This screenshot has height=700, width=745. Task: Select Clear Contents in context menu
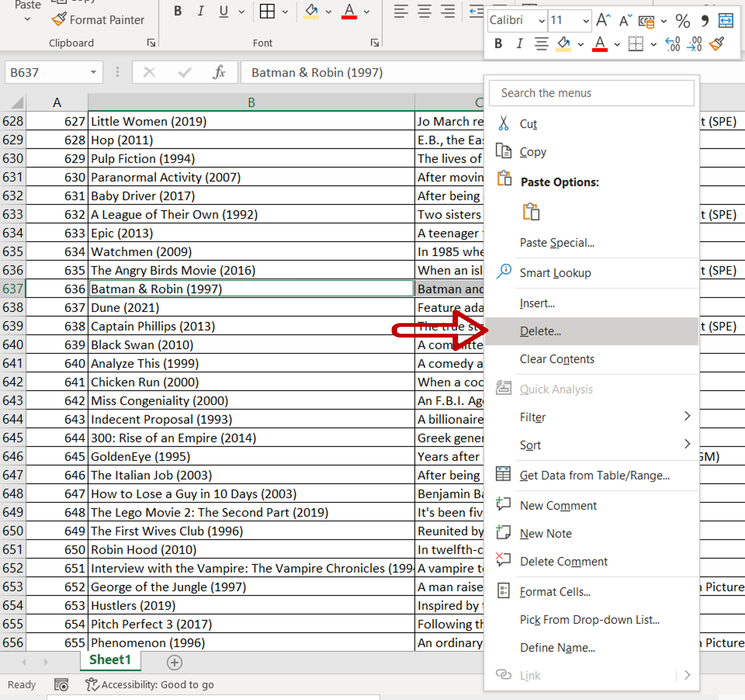coord(556,359)
